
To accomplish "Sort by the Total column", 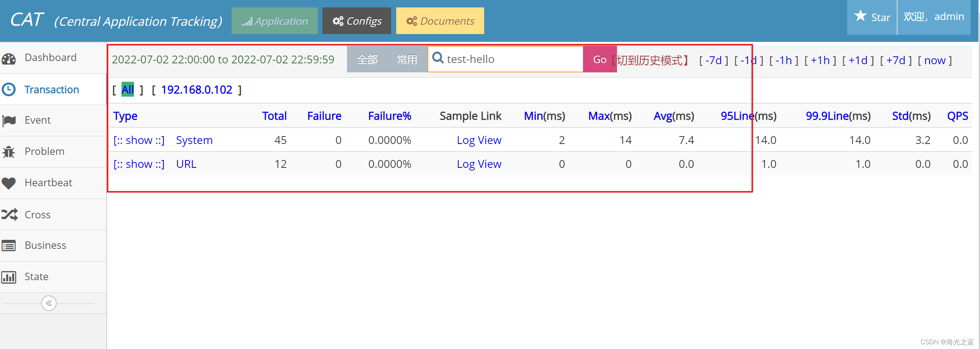I will click(274, 116).
